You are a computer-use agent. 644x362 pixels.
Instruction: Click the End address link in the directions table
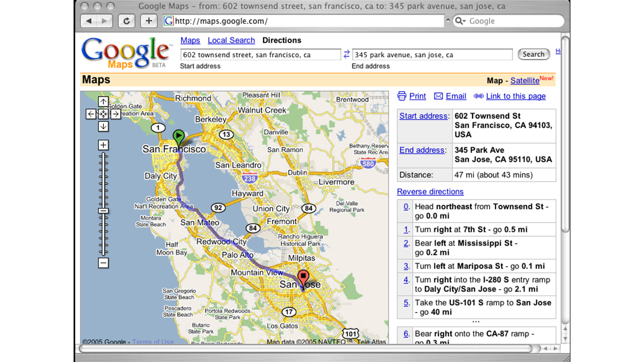point(422,150)
